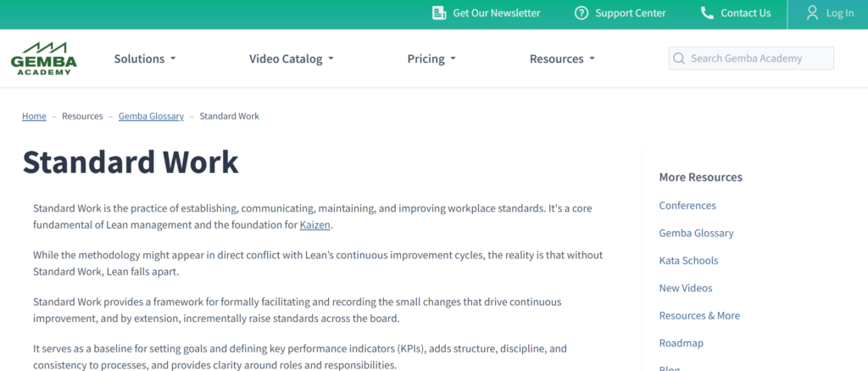Open Gemba Glossary breadcrumb link
The height and width of the screenshot is (371, 868).
tap(151, 116)
